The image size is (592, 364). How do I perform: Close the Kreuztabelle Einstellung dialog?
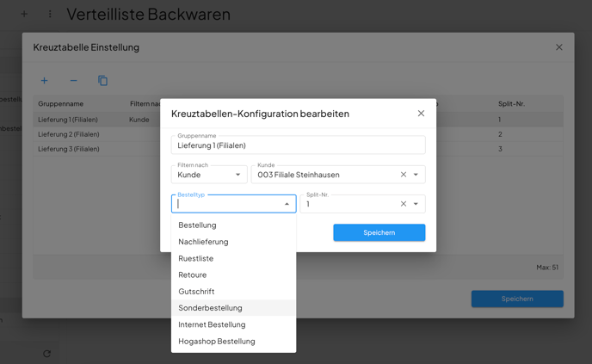[558, 47]
